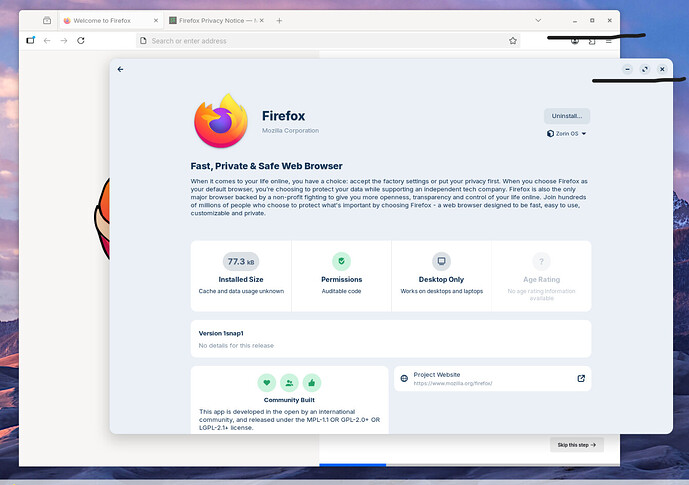Click Skip this step button
The width and height of the screenshot is (689, 485).
coord(576,444)
